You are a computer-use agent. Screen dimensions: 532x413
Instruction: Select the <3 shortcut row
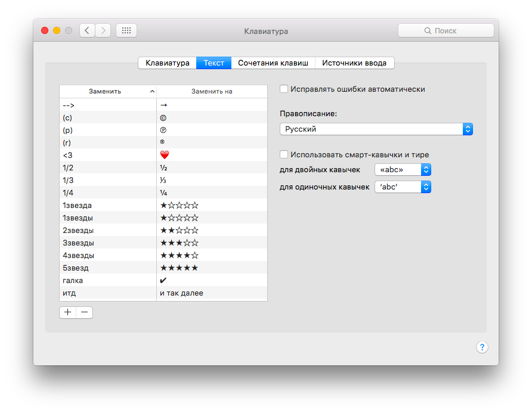click(x=163, y=156)
